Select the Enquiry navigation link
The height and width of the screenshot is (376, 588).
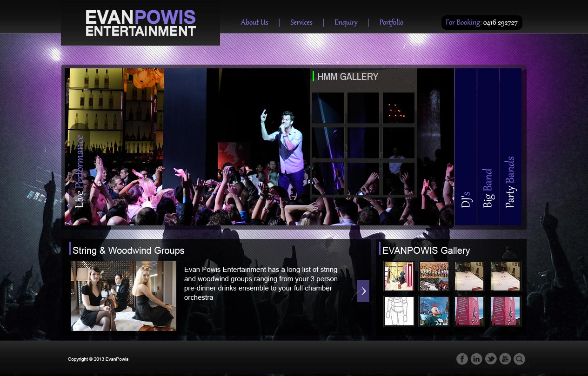(346, 22)
